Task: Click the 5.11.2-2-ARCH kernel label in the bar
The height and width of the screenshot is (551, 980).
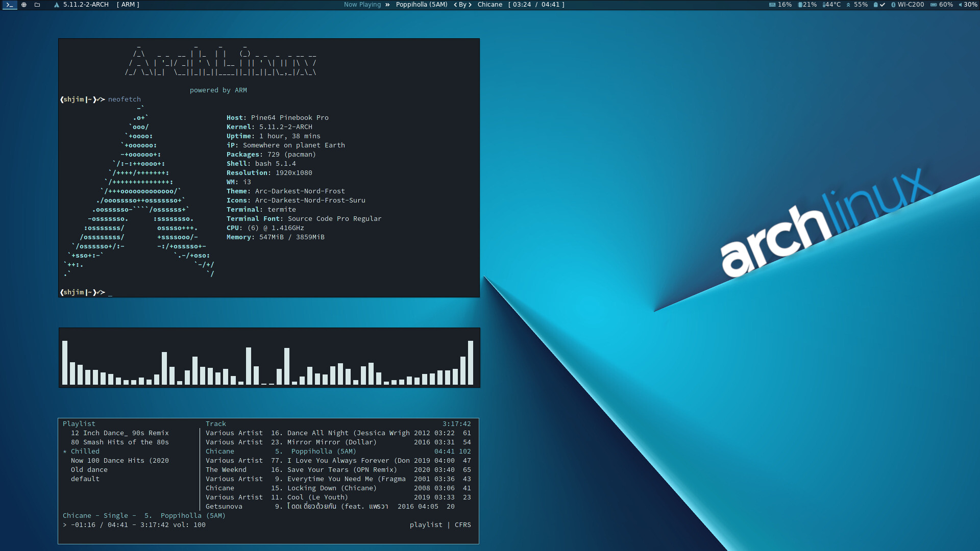Action: (x=86, y=5)
